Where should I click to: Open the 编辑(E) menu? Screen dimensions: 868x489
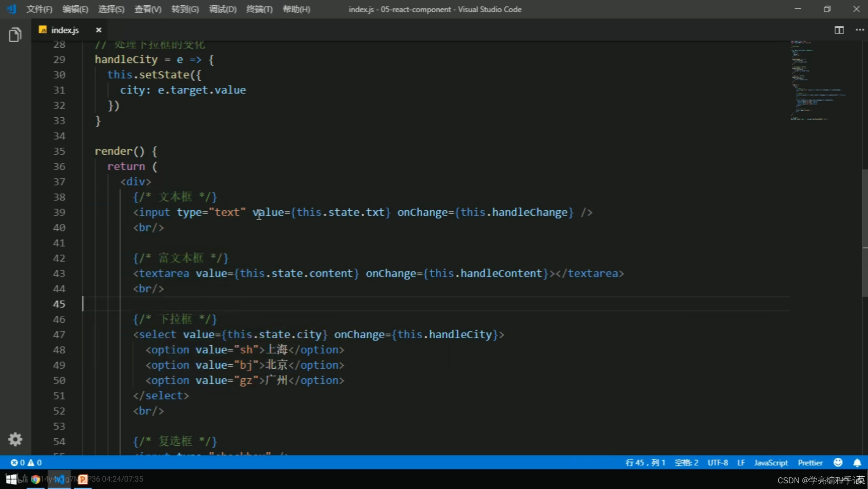(75, 9)
